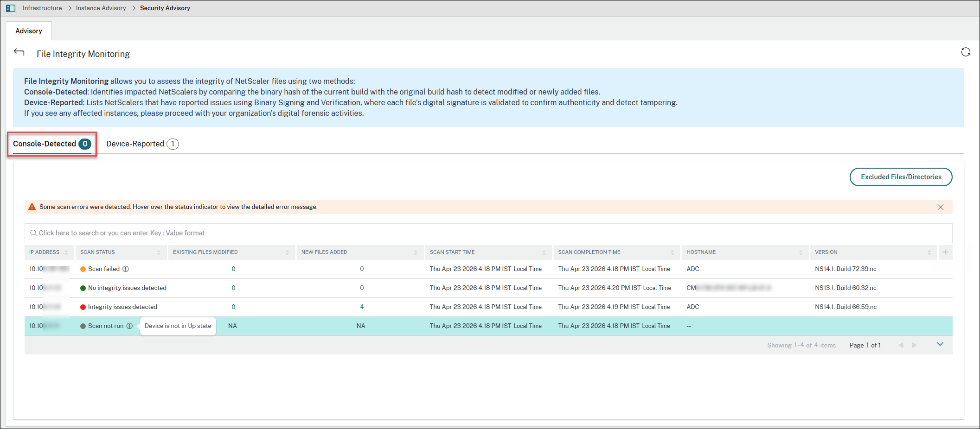
Task: Sort by SCAN STATUS column
Action: (159, 252)
